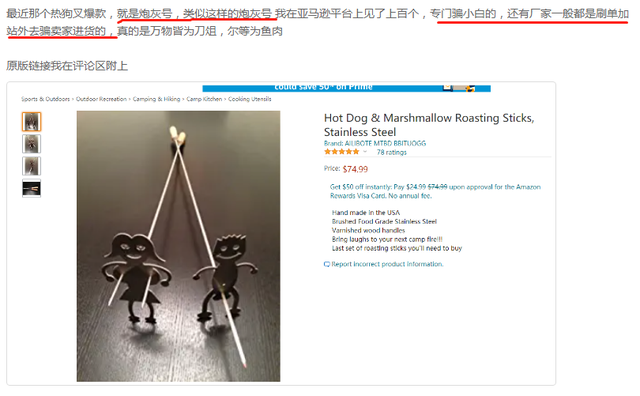640x396 pixels.
Task: Go to Camping & Hiking category
Action: click(156, 99)
